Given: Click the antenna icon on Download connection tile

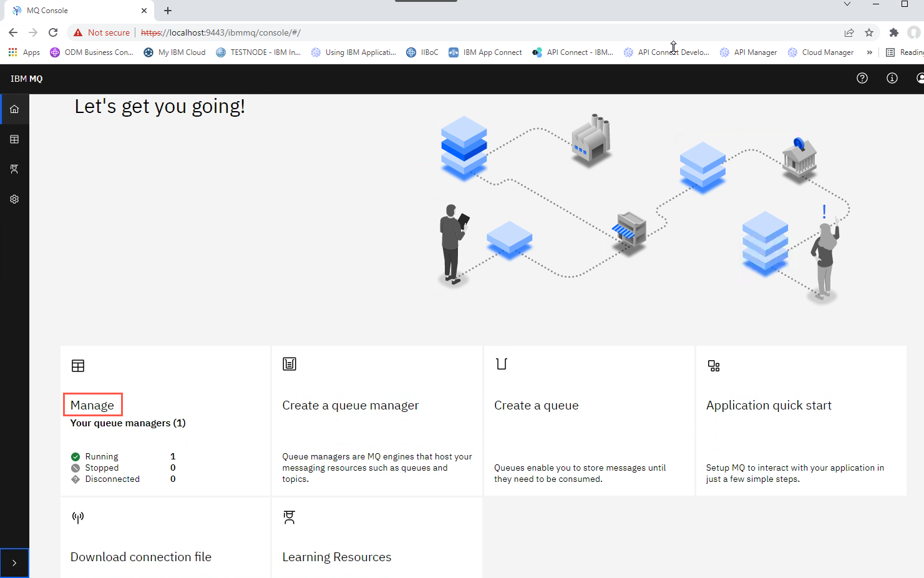Looking at the screenshot, I should click(x=78, y=517).
